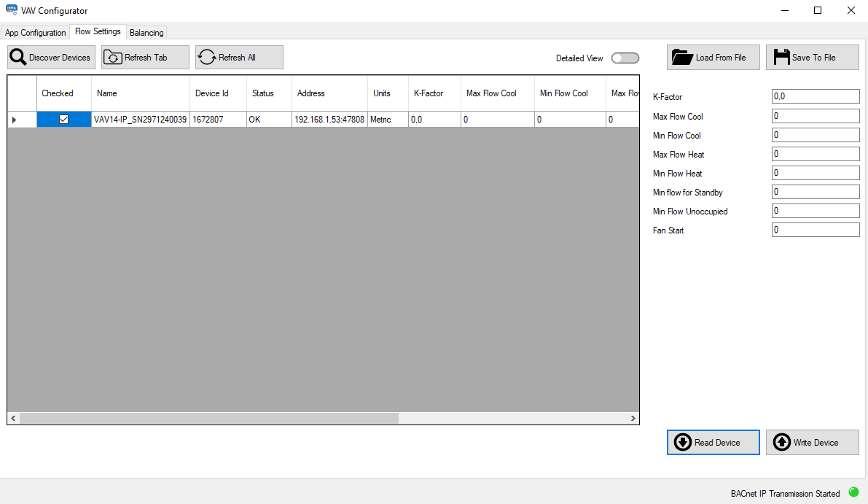Select the Refresh Tab circular arrow icon
The width and height of the screenshot is (868, 504).
pos(113,57)
